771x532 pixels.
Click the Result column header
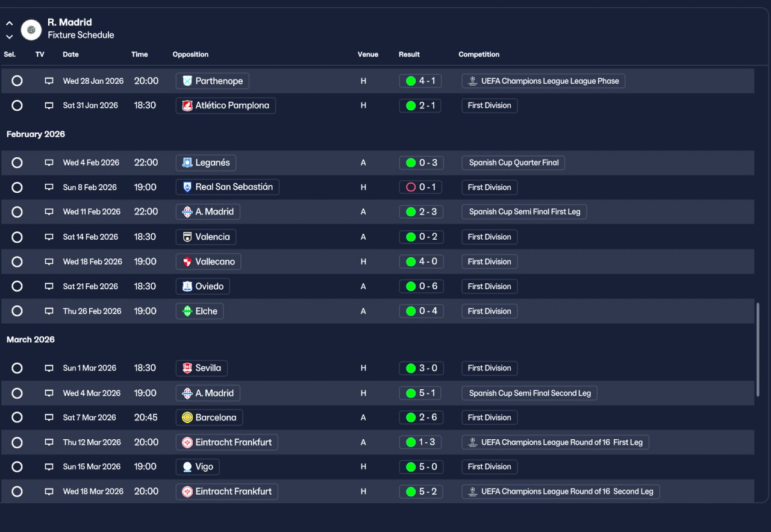tap(409, 54)
